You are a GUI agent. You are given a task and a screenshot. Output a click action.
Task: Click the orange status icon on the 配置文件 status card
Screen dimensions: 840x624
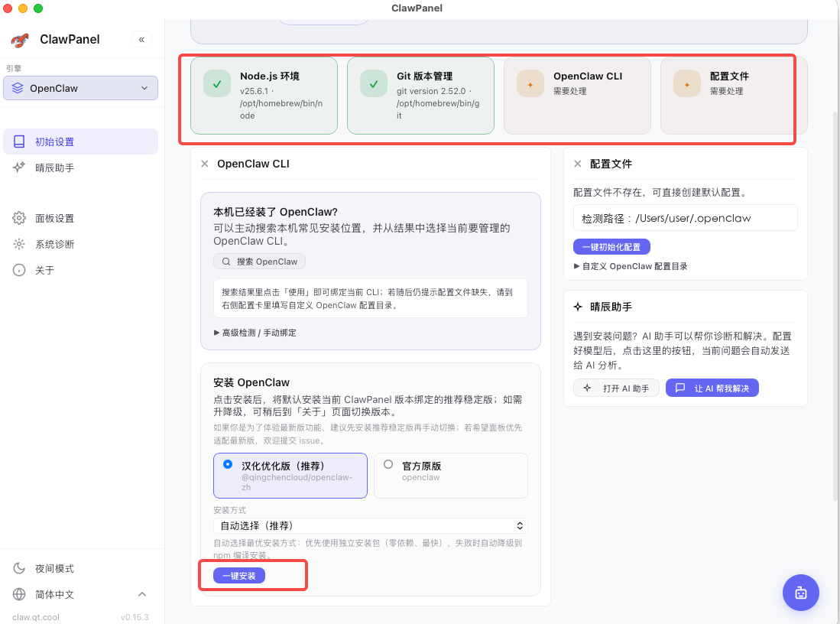tap(687, 84)
